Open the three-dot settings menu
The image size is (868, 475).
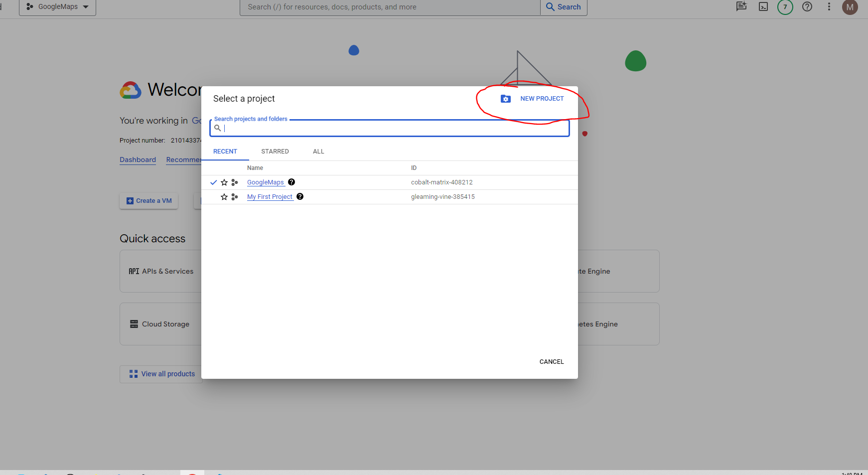coord(829,6)
